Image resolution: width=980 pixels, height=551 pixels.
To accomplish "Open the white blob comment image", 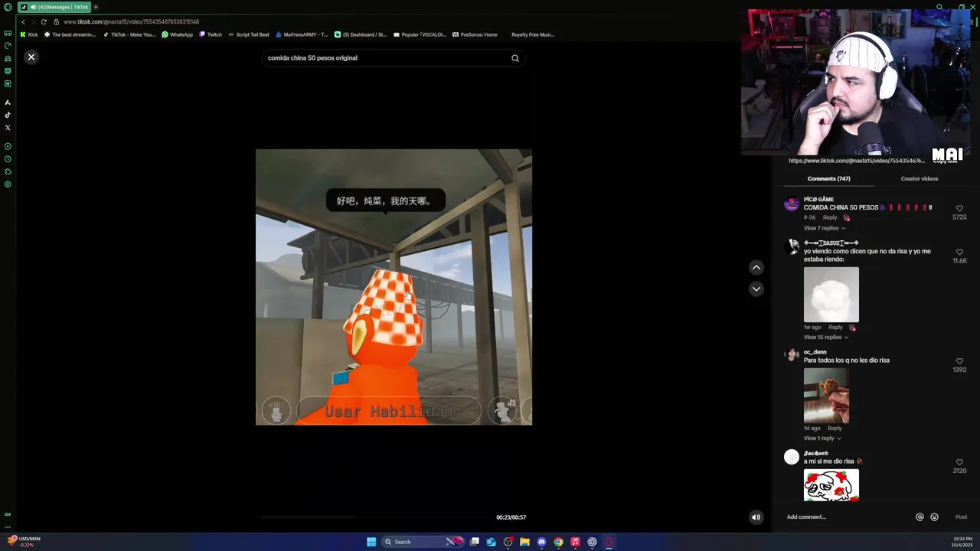I will (831, 295).
